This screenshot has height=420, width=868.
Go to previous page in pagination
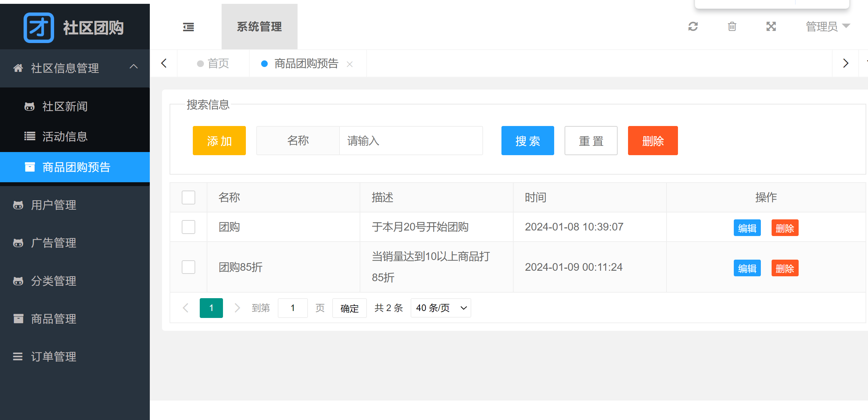(186, 308)
